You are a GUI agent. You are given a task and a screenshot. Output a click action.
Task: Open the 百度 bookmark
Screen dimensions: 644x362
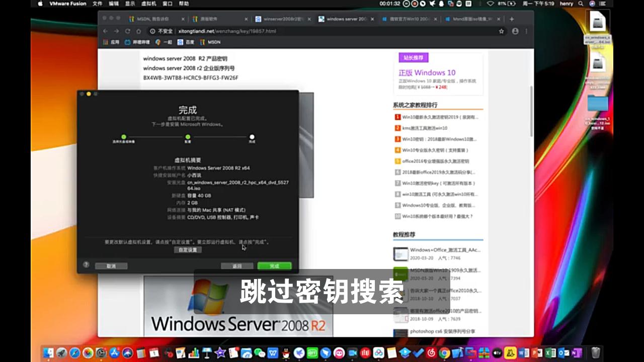186,42
